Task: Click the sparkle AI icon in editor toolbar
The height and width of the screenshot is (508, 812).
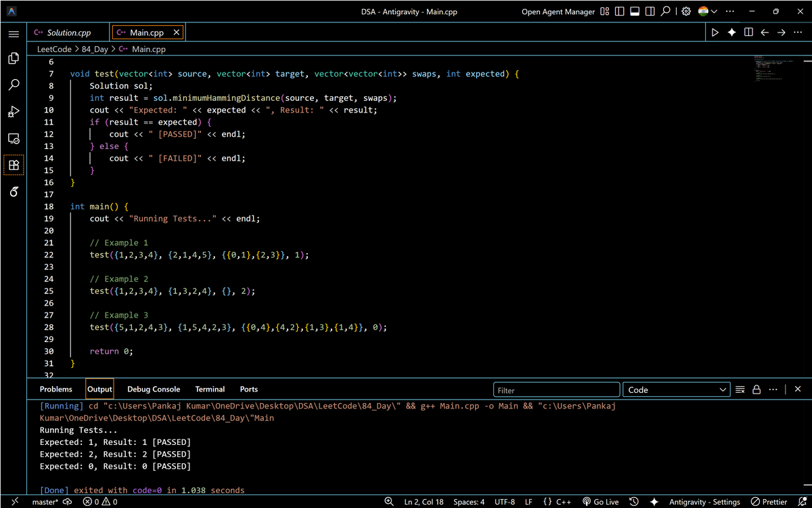Action: tap(731, 33)
